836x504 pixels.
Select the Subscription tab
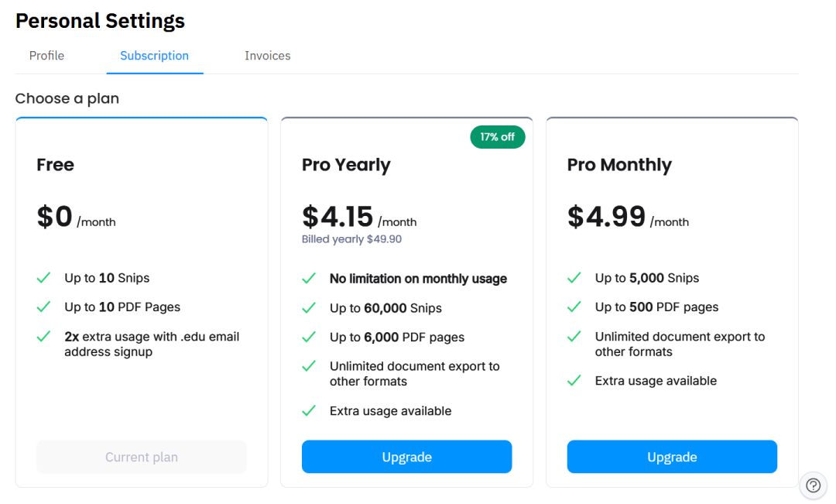(x=154, y=56)
